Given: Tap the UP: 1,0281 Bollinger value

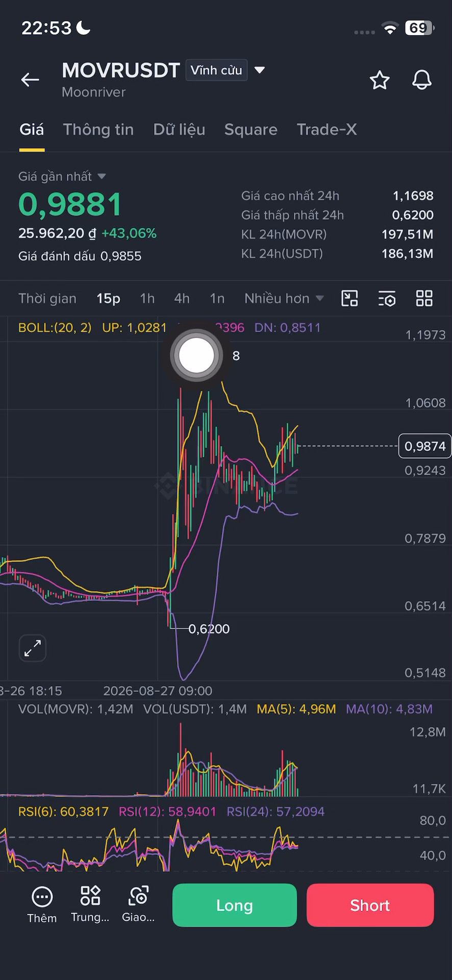Looking at the screenshot, I should coord(134,328).
